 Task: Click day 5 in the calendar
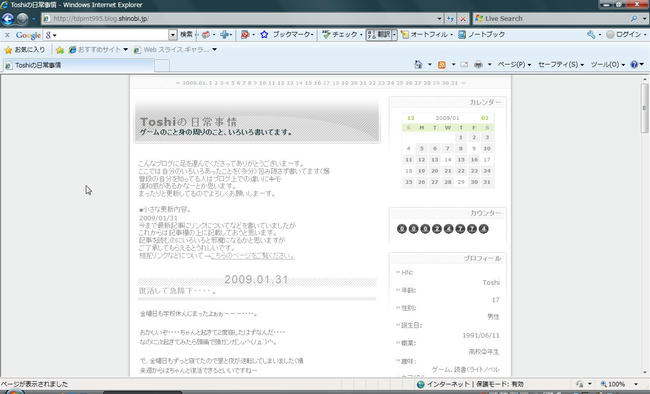[422, 148]
